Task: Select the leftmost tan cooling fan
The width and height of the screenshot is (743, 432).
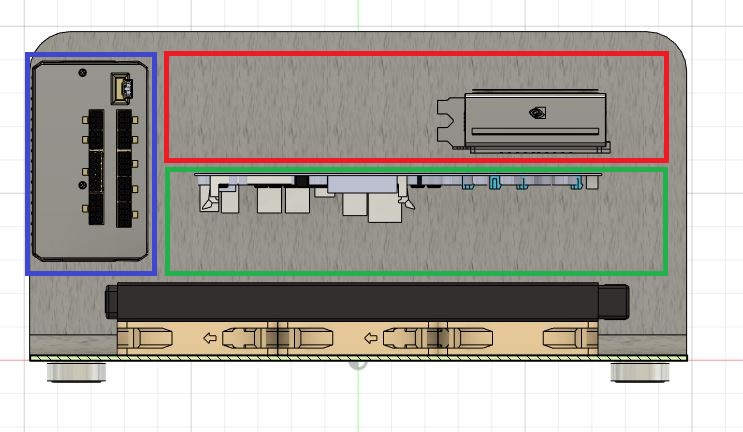Action: (197, 338)
